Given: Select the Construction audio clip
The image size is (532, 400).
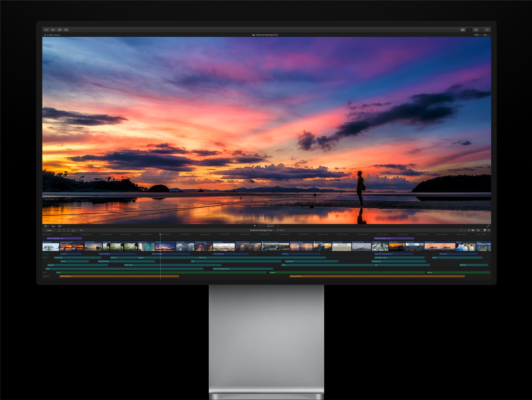Looking at the screenshot, I should pyautogui.click(x=399, y=261).
